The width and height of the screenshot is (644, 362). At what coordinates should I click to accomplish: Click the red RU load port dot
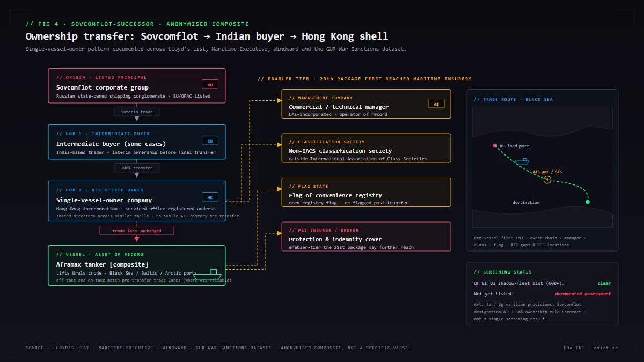495,145
